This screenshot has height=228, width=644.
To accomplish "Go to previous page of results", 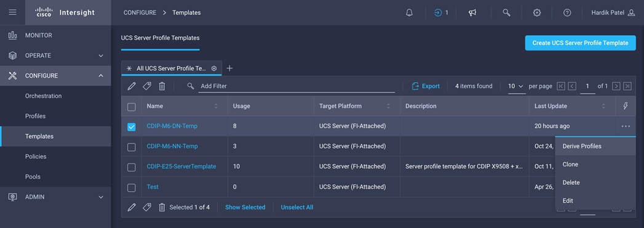I will (x=572, y=86).
